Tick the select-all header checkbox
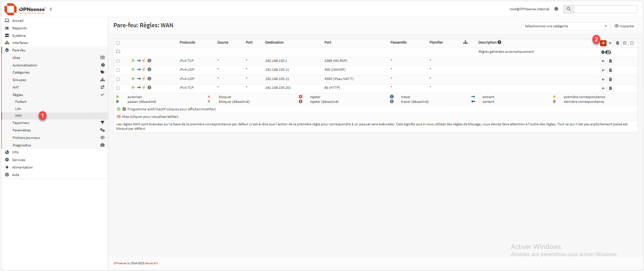 [118, 43]
